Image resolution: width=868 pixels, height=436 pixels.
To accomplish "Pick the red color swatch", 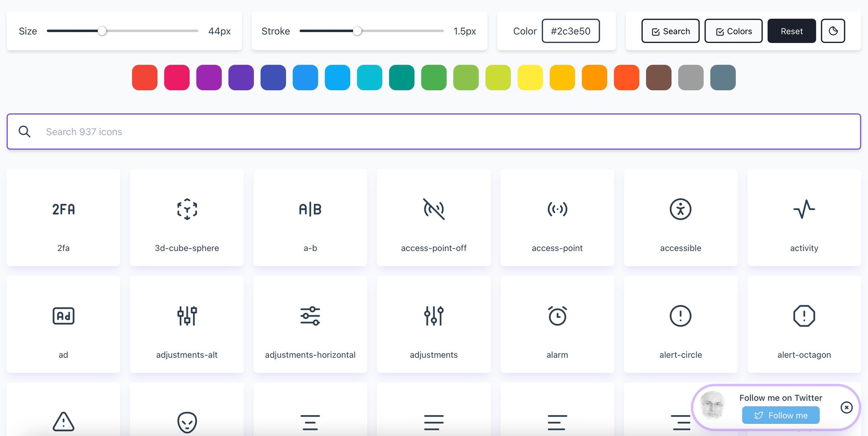I will 145,77.
